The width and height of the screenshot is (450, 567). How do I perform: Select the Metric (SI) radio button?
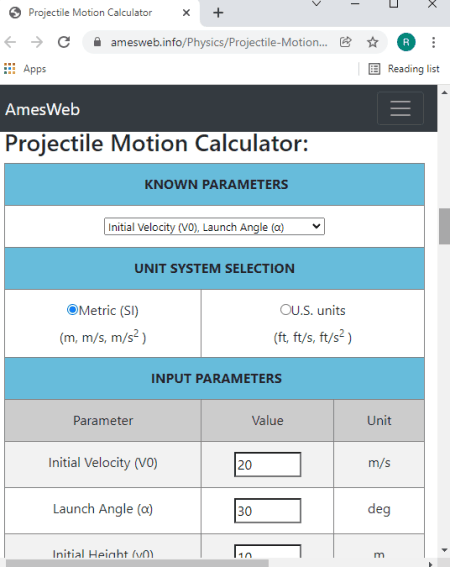click(x=72, y=310)
